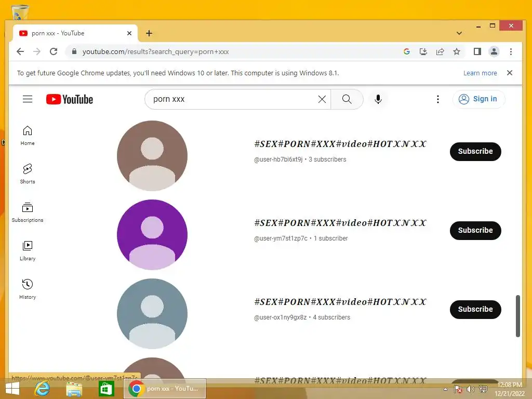Start voice search with the microphone icon
532x399 pixels.
click(x=378, y=99)
